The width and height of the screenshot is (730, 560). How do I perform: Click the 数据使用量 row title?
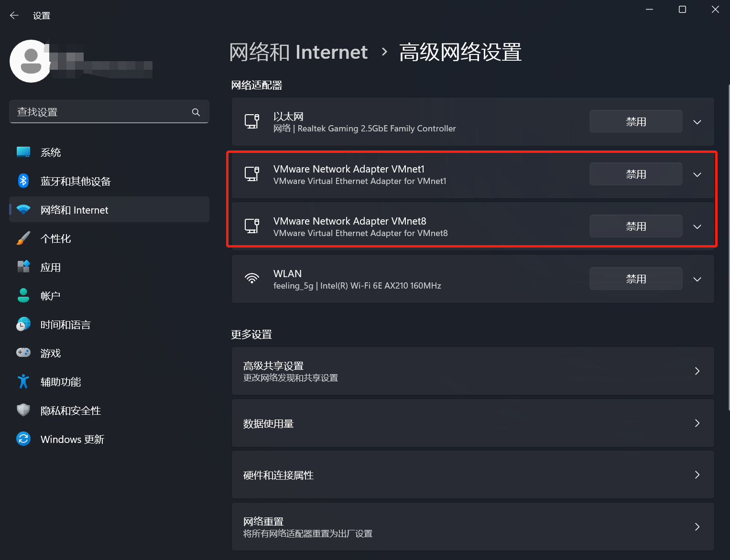pyautogui.click(x=268, y=424)
